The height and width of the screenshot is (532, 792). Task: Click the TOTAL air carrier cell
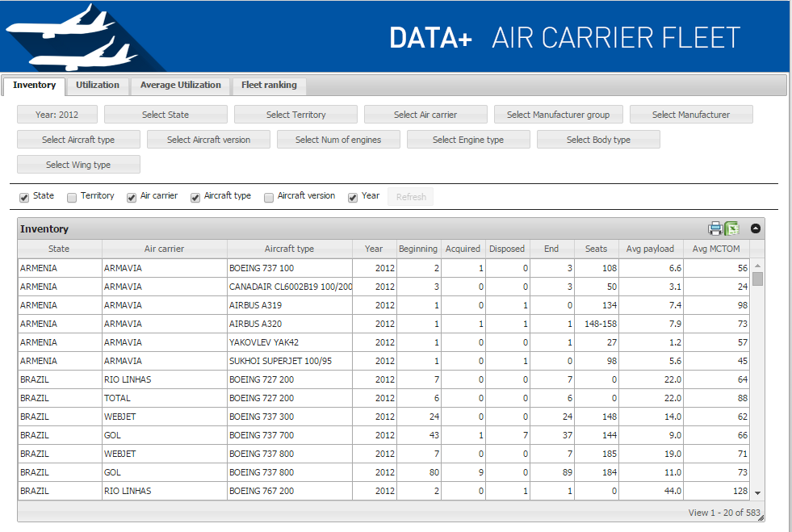coord(165,398)
